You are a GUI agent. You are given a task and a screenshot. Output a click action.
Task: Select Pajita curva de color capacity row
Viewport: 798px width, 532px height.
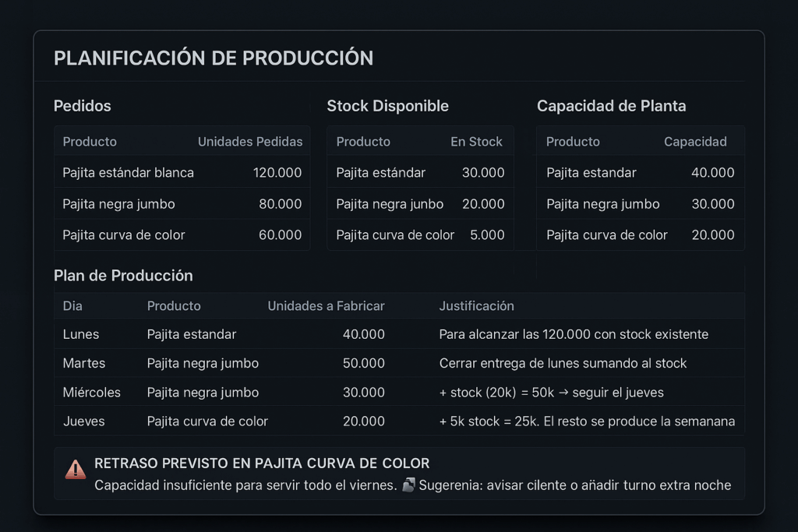(x=641, y=235)
